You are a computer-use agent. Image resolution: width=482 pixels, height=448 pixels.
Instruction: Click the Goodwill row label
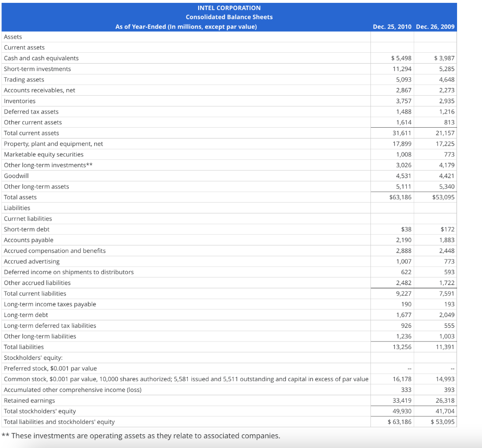coord(15,175)
